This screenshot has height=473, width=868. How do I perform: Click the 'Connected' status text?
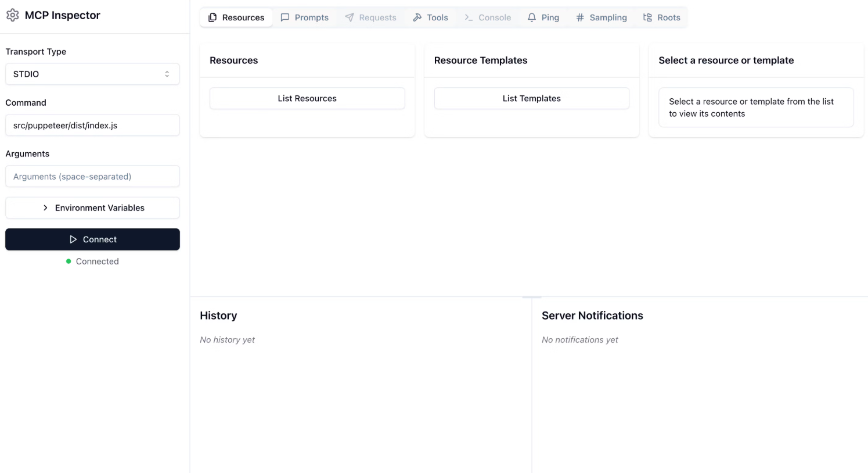coord(98,261)
